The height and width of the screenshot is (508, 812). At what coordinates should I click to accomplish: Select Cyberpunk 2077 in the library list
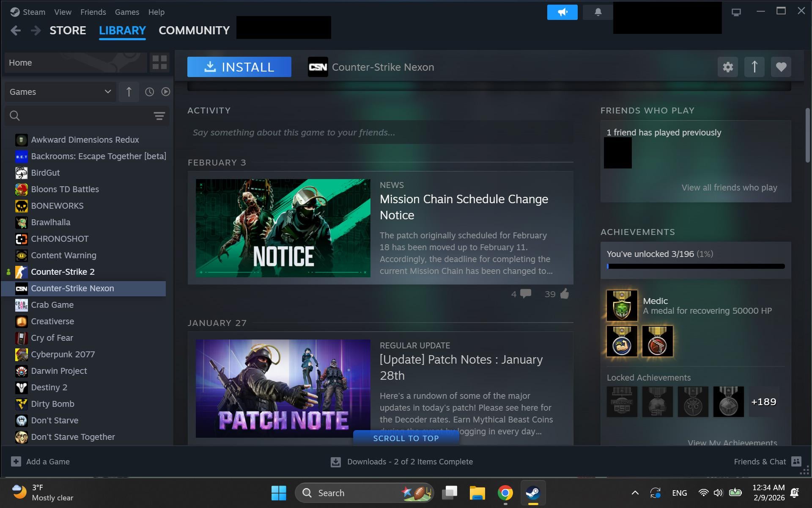point(63,354)
